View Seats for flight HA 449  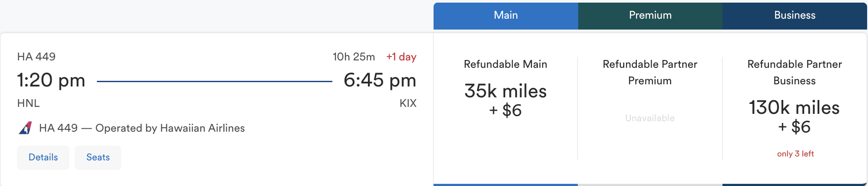(98, 157)
